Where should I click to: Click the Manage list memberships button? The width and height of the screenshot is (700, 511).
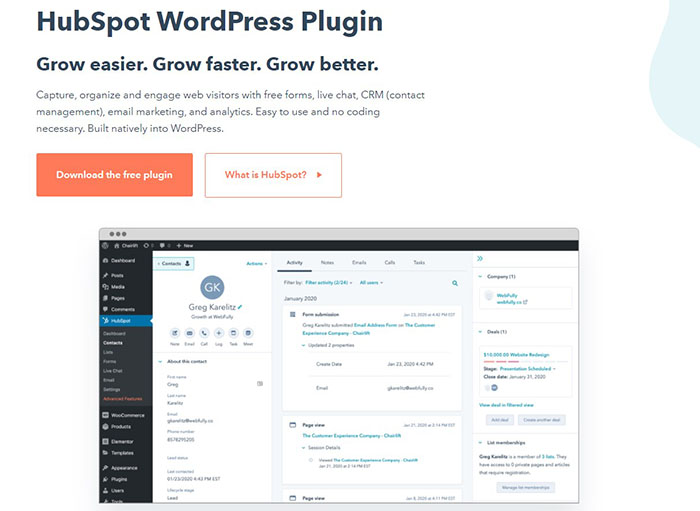coord(526,487)
